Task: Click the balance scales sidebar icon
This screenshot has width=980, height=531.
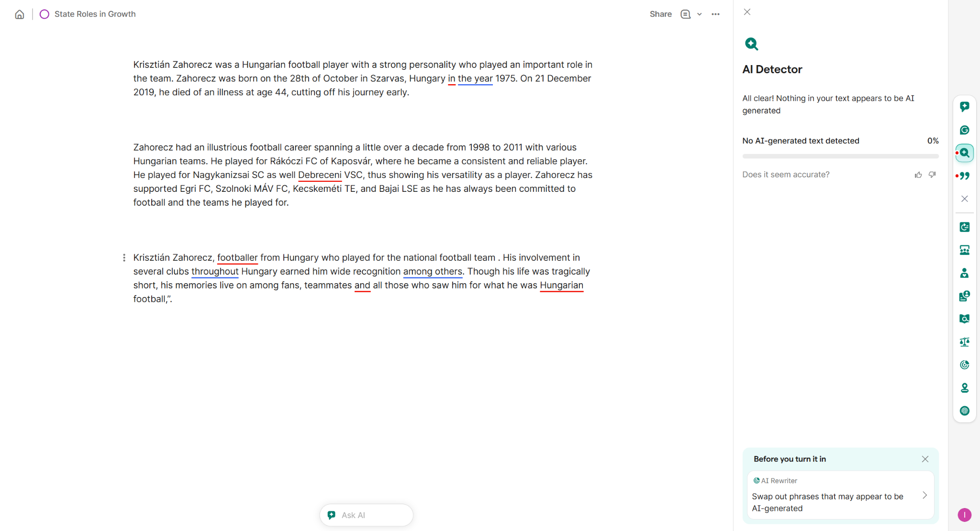Action: point(964,342)
